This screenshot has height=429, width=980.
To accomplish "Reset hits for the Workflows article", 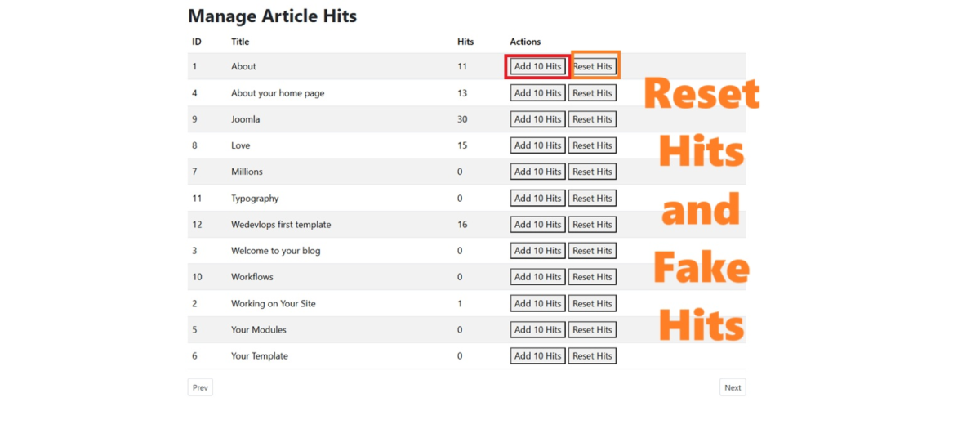I will (592, 277).
